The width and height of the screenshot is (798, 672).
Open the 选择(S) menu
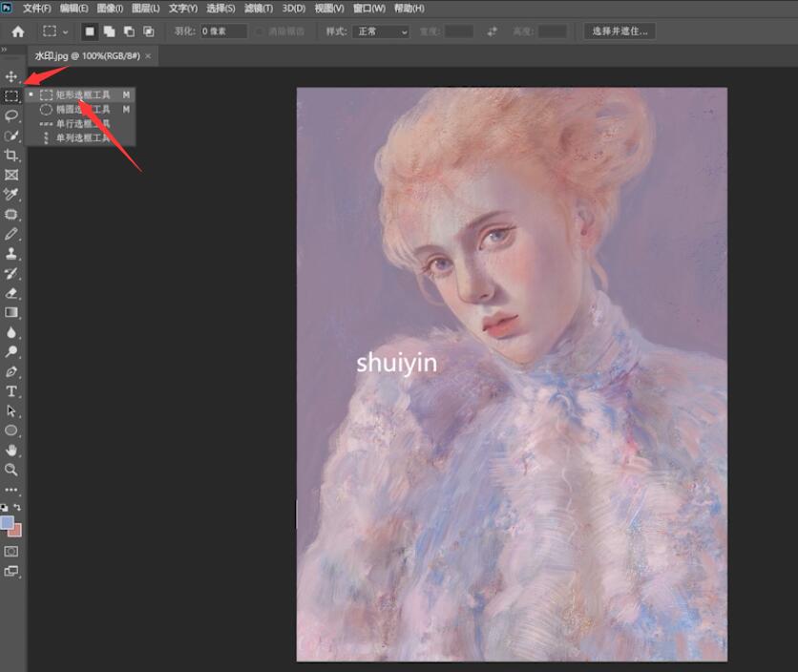click(220, 9)
